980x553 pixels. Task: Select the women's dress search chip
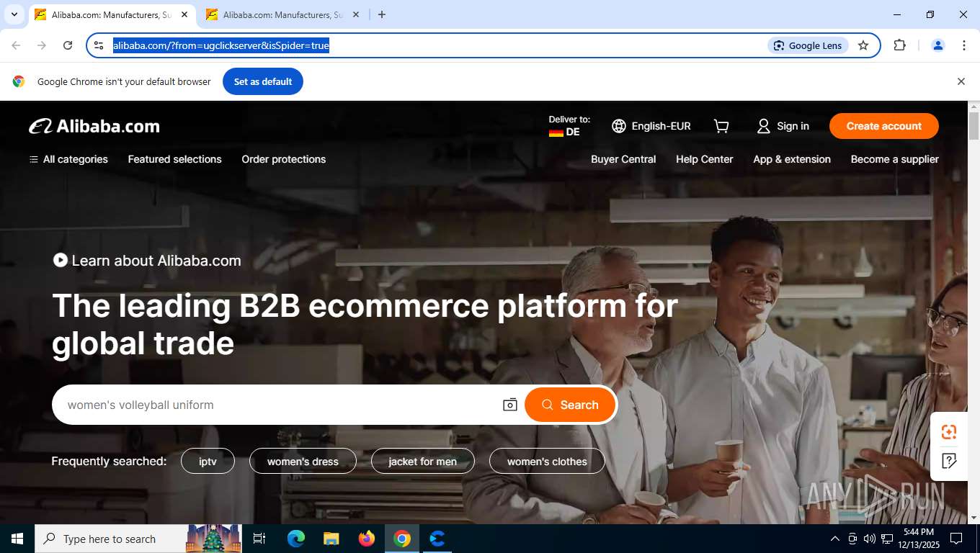tap(303, 461)
